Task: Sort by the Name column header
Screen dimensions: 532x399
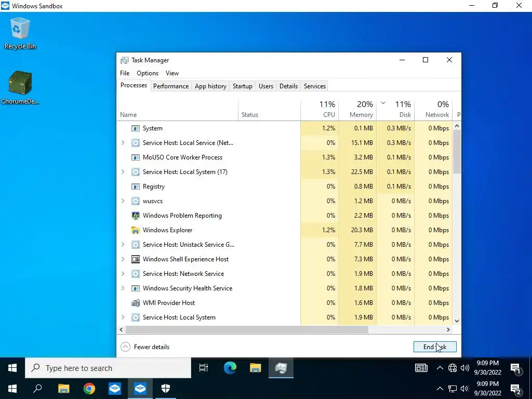Action: click(x=178, y=110)
